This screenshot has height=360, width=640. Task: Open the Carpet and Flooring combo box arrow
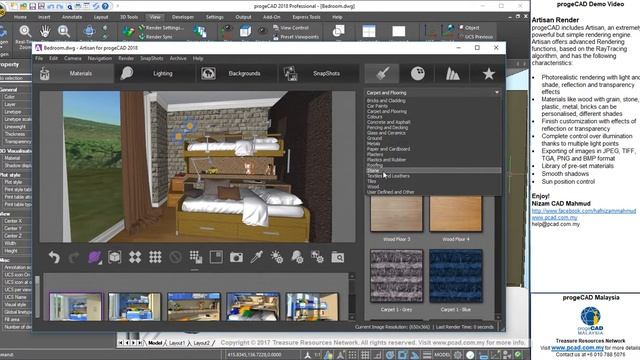point(497,93)
